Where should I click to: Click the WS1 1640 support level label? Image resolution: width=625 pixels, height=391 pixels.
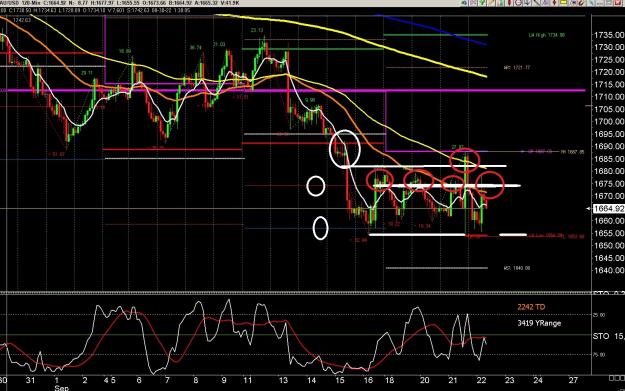[517, 268]
